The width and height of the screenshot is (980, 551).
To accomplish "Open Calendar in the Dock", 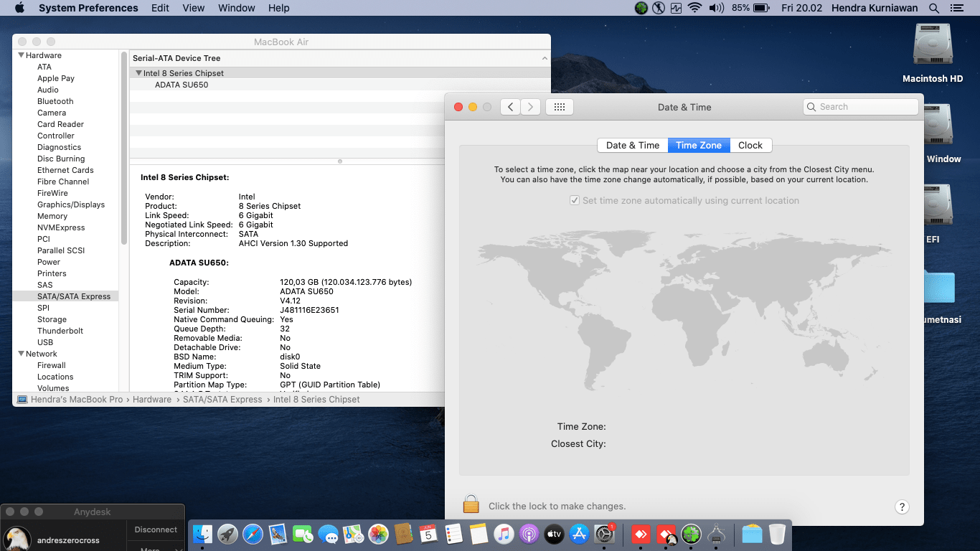I will (x=428, y=534).
